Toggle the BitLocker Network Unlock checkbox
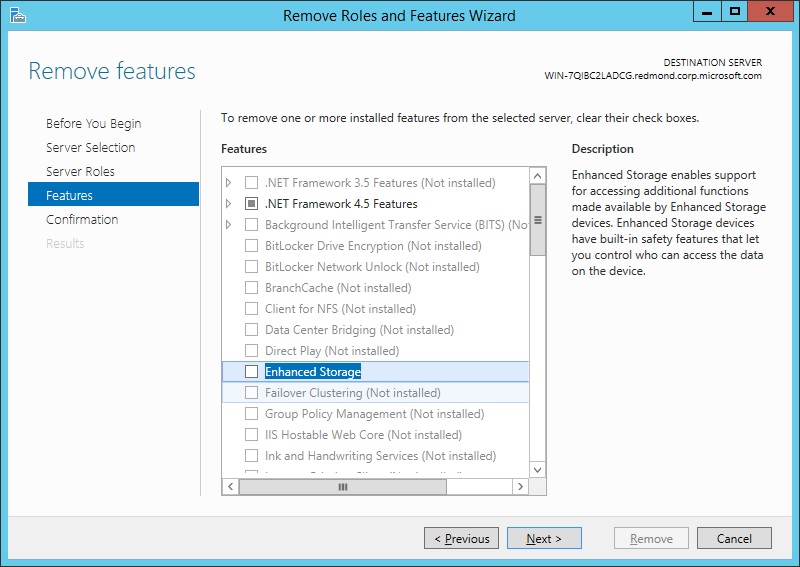This screenshot has height=567, width=800. coord(252,266)
